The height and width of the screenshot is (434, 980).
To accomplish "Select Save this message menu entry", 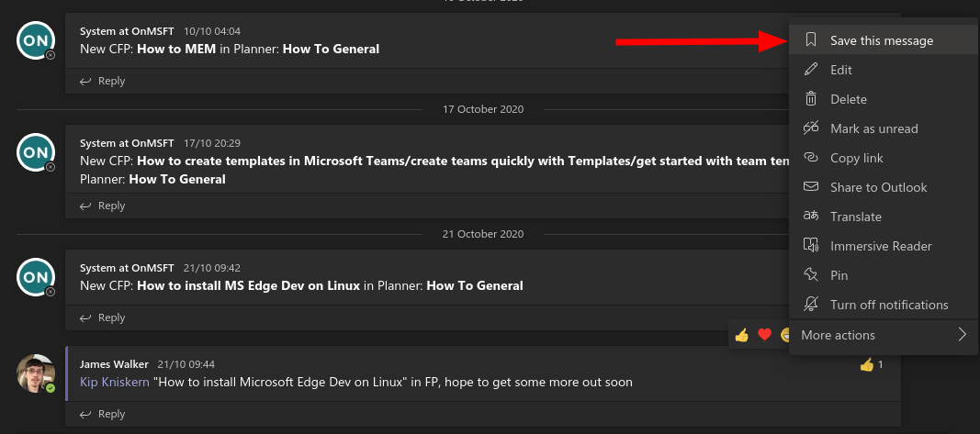I will point(884,40).
